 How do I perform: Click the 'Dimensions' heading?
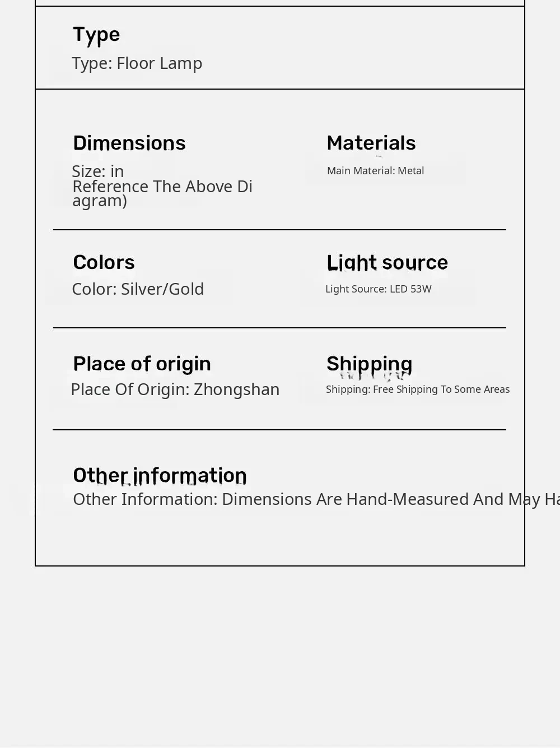[129, 143]
